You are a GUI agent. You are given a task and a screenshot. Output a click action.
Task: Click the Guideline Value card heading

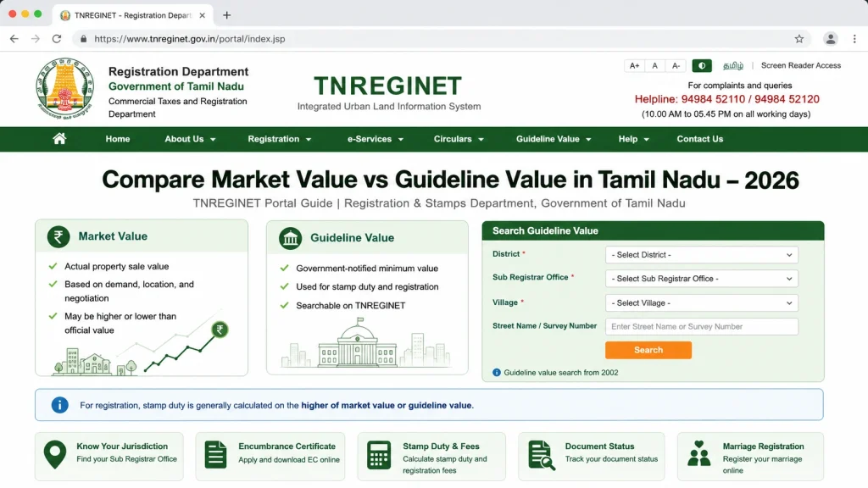click(x=352, y=238)
